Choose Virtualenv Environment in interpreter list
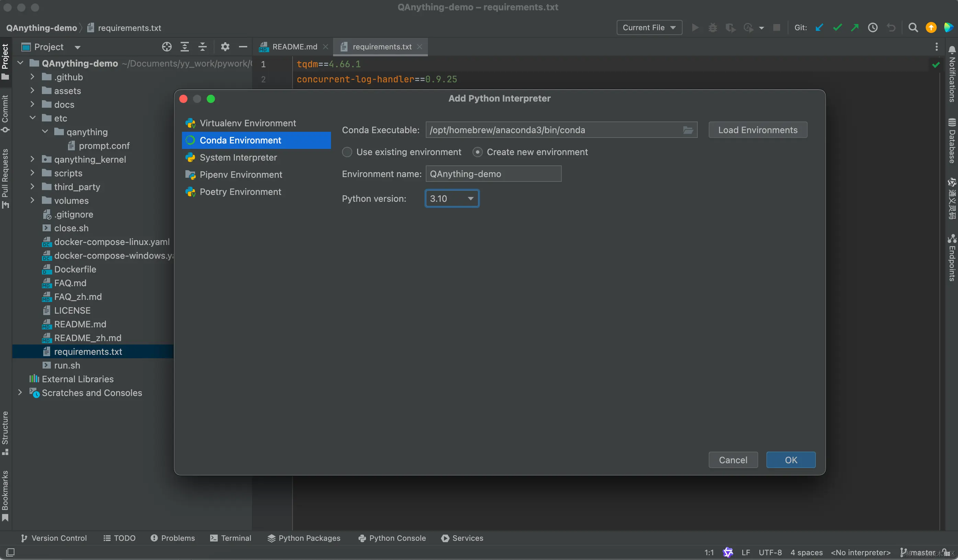 (248, 123)
